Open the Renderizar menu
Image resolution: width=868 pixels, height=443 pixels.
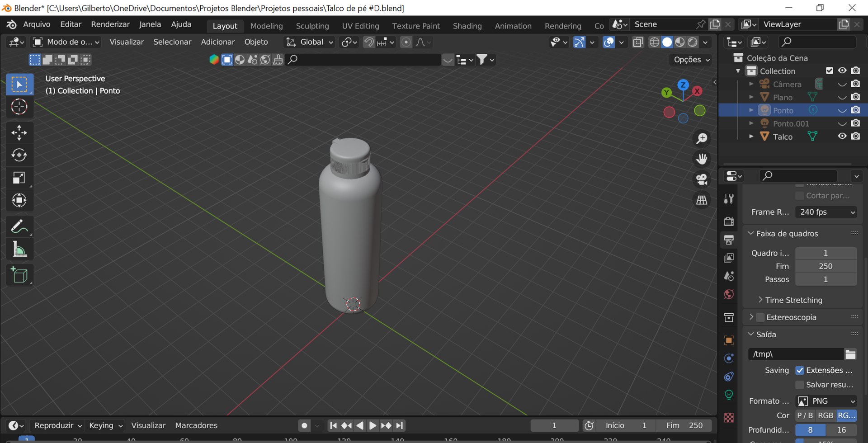pos(110,24)
